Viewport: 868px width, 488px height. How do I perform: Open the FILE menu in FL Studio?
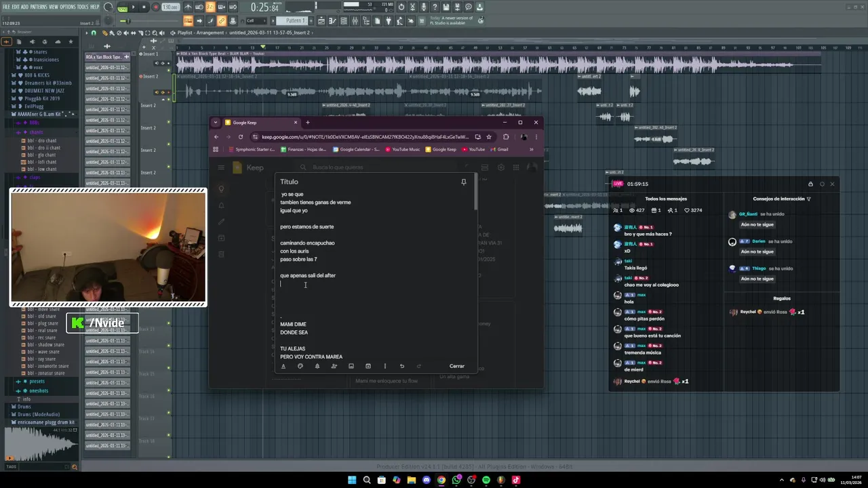pos(6,7)
